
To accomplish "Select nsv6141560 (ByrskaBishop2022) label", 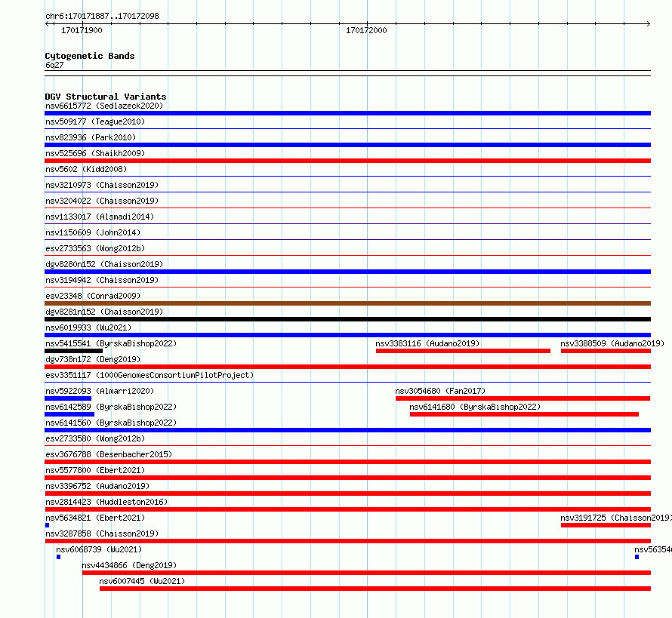I will (x=111, y=423).
